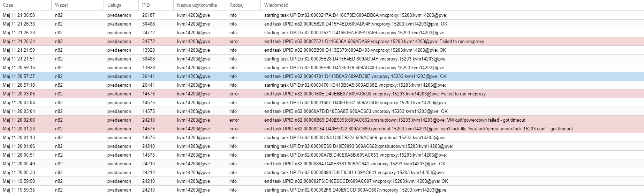
Task: Select the can't lock file error entry
Action: [418, 129]
